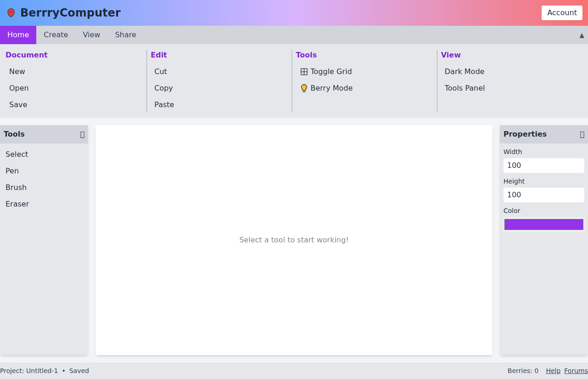Viewport: 588px width, 379px height.
Task: Open the Account menu
Action: tap(562, 13)
